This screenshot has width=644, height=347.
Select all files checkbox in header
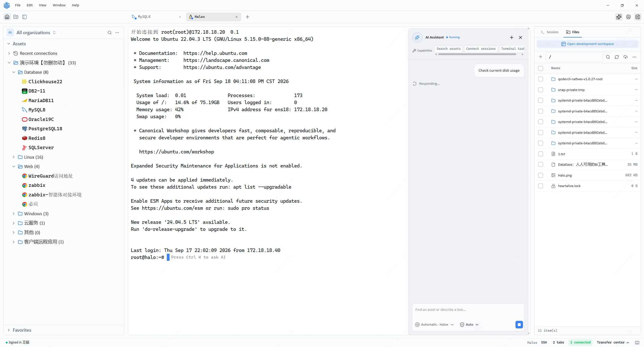(541, 68)
